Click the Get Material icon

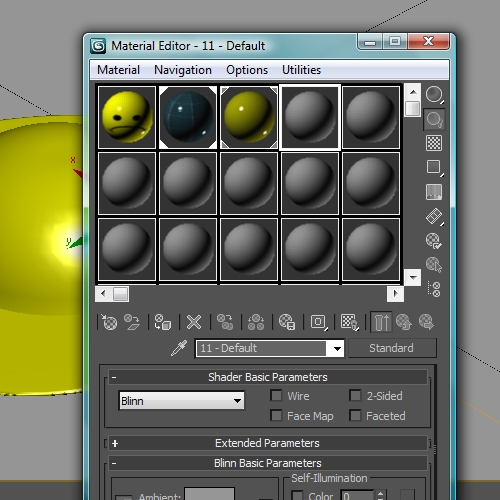point(109,322)
